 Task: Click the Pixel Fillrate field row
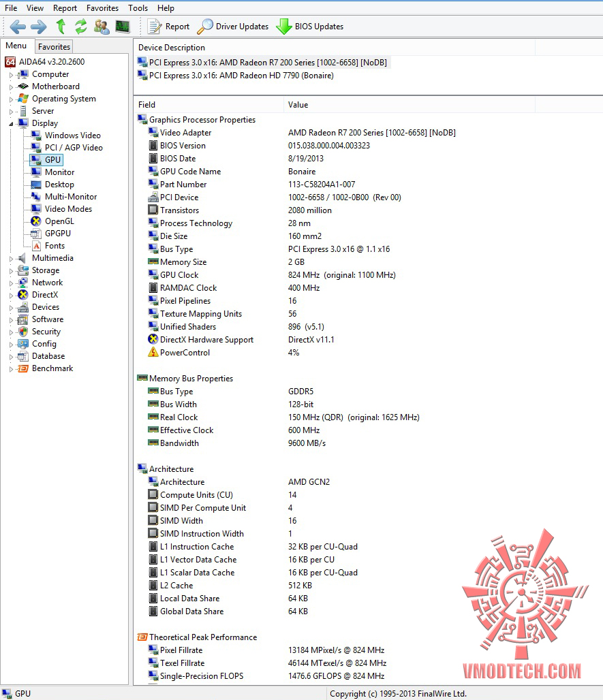[x=266, y=650]
